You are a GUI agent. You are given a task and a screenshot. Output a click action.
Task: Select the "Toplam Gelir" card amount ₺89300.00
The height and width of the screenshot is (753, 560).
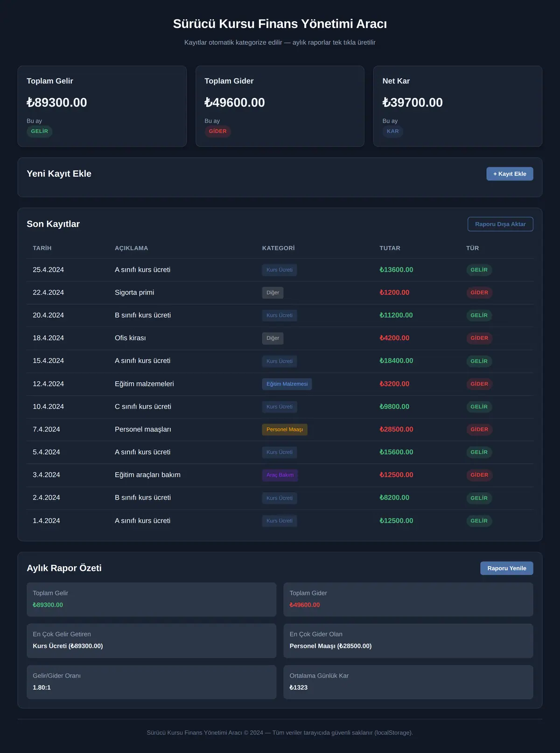(x=57, y=103)
